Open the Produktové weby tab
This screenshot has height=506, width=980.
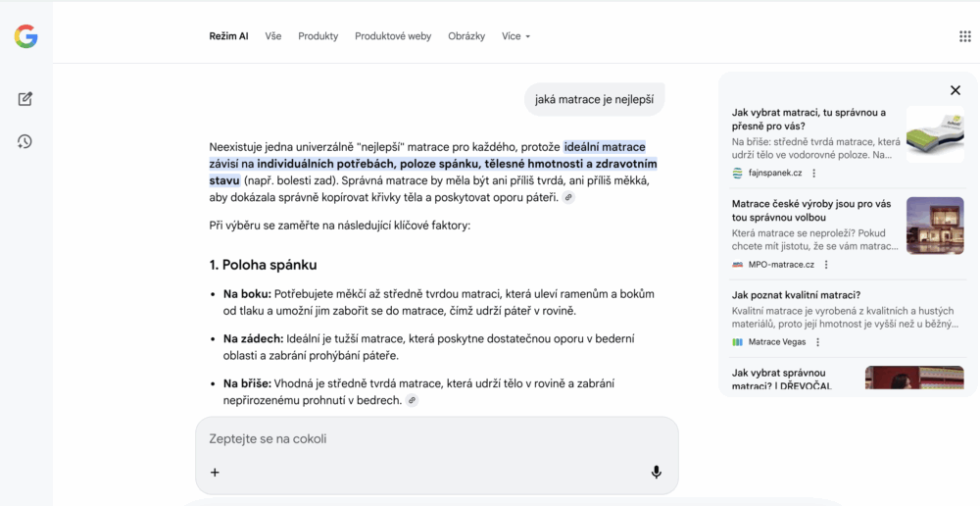click(x=392, y=36)
